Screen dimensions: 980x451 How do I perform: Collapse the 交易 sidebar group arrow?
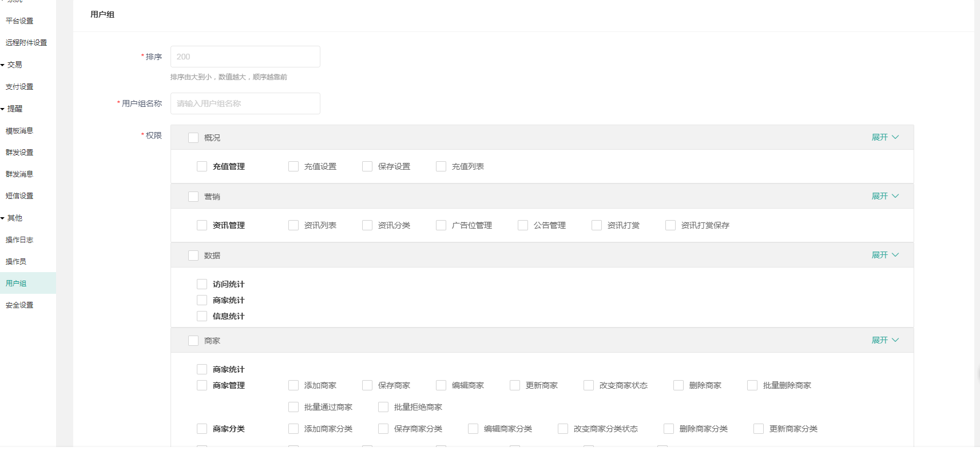(3, 65)
